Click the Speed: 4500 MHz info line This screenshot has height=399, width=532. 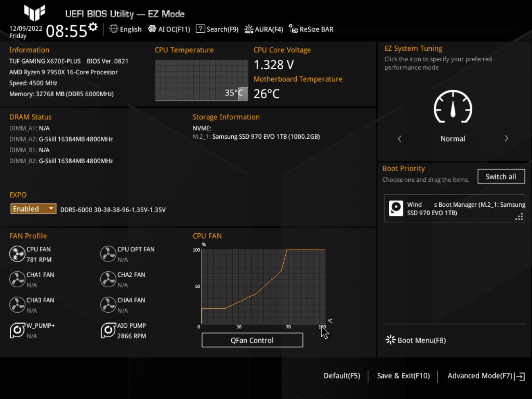pyautogui.click(x=33, y=83)
